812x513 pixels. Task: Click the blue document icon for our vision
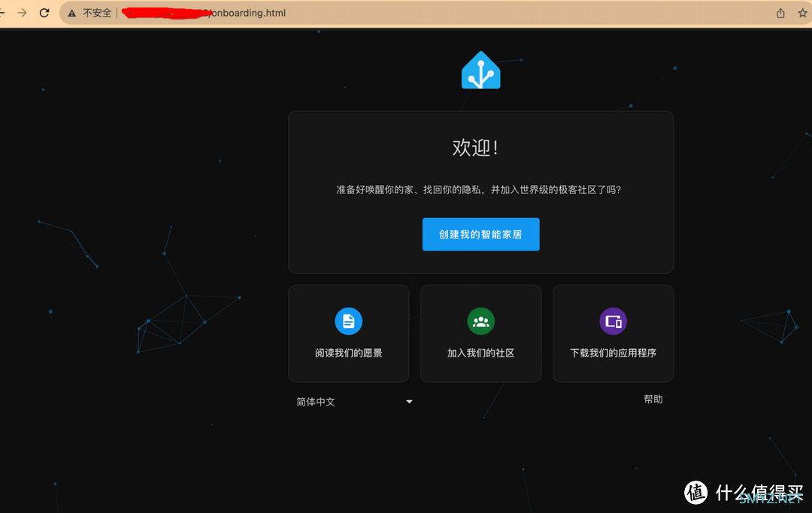point(349,321)
